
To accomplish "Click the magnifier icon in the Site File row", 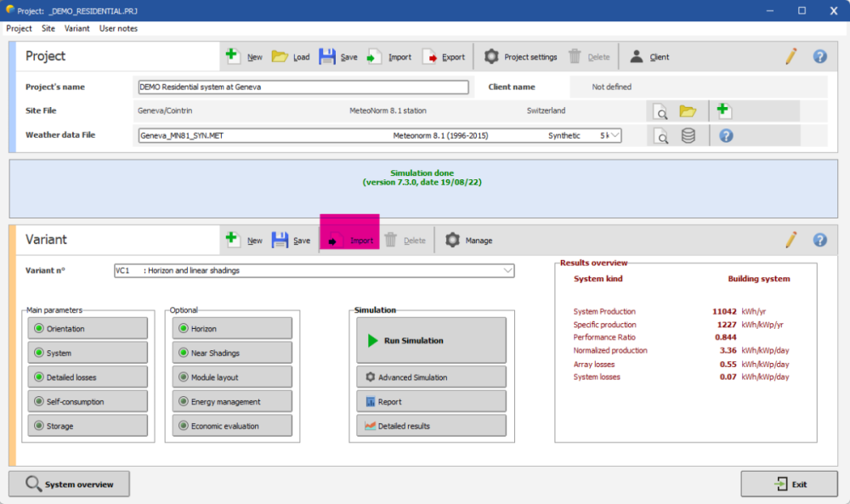I will click(x=660, y=111).
